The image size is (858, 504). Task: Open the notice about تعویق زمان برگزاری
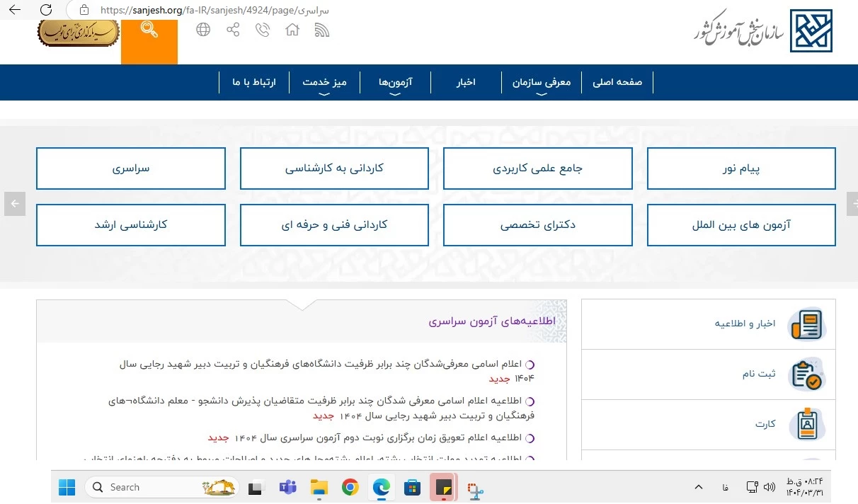coord(382,438)
